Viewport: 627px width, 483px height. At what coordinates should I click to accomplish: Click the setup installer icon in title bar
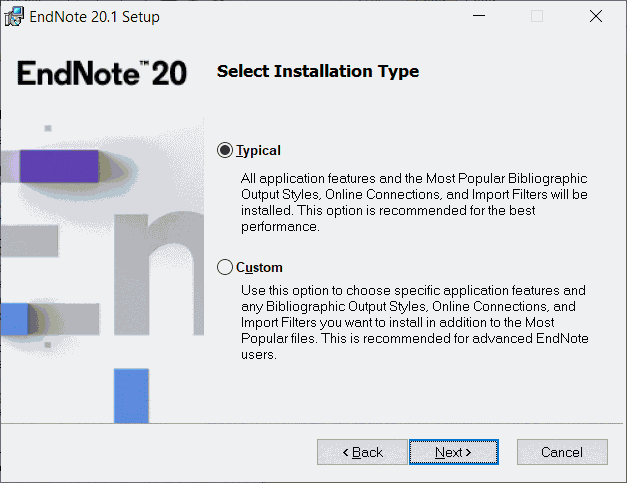(14, 16)
